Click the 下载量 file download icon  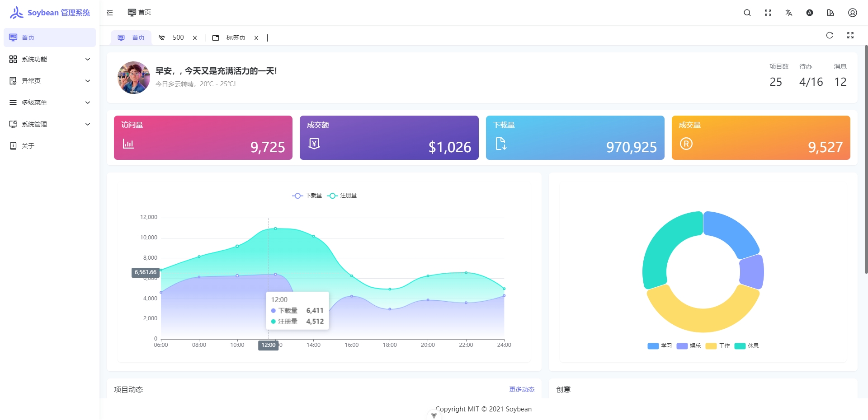501,144
